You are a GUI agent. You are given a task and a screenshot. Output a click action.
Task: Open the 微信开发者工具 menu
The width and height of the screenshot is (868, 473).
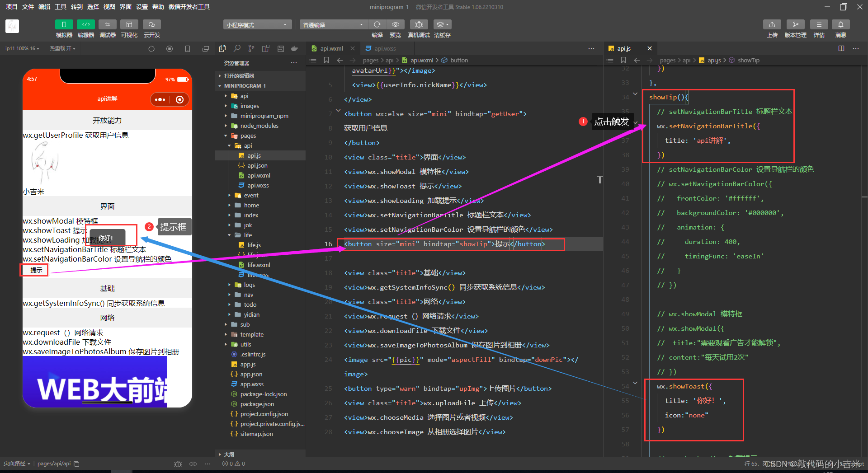pos(189,7)
